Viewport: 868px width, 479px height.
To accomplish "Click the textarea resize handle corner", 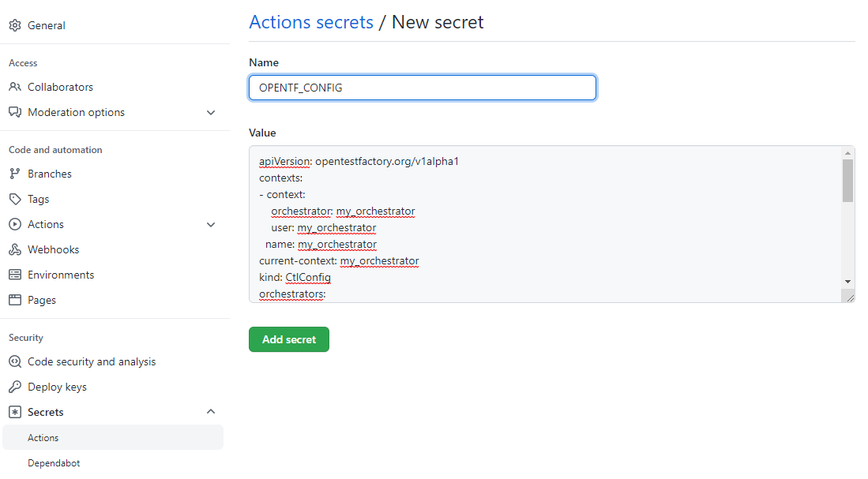I will tap(850, 298).
